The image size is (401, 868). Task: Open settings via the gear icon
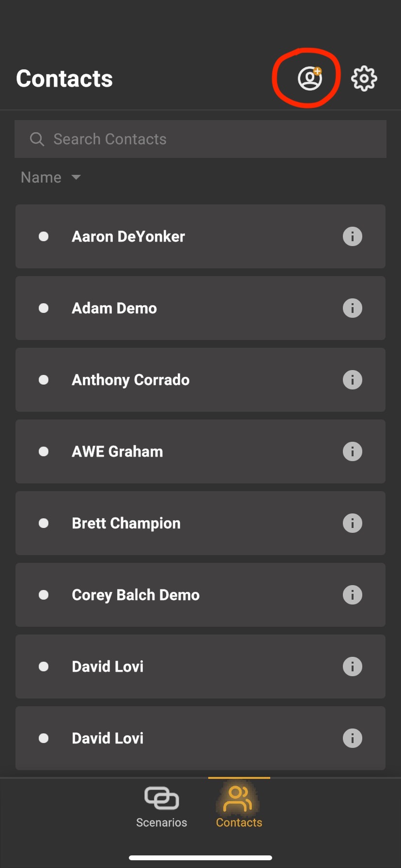coord(364,78)
